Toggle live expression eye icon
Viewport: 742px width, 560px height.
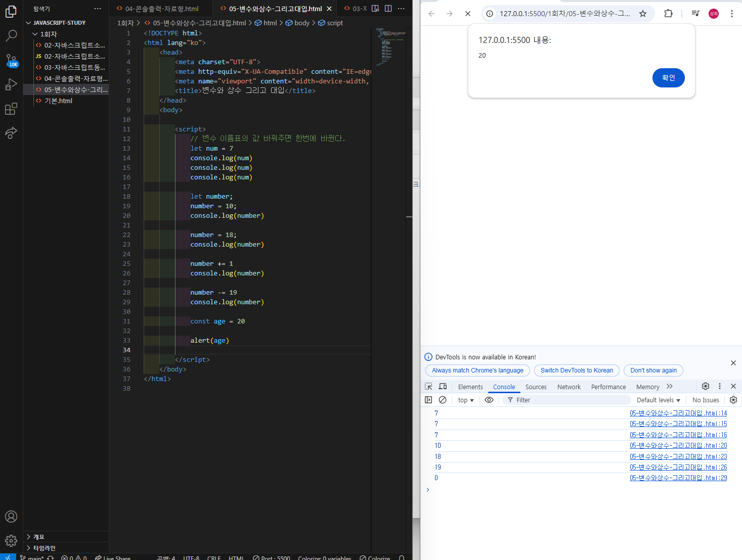click(489, 400)
